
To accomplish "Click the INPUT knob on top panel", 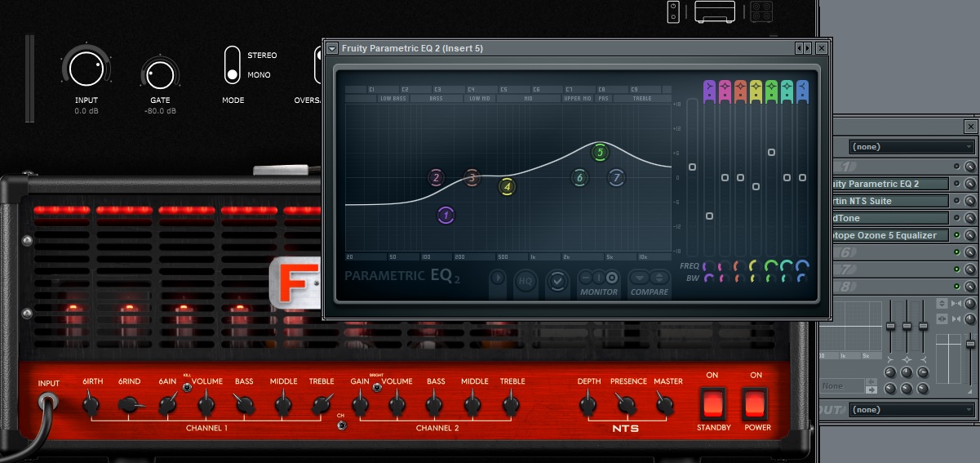I will pos(86,69).
